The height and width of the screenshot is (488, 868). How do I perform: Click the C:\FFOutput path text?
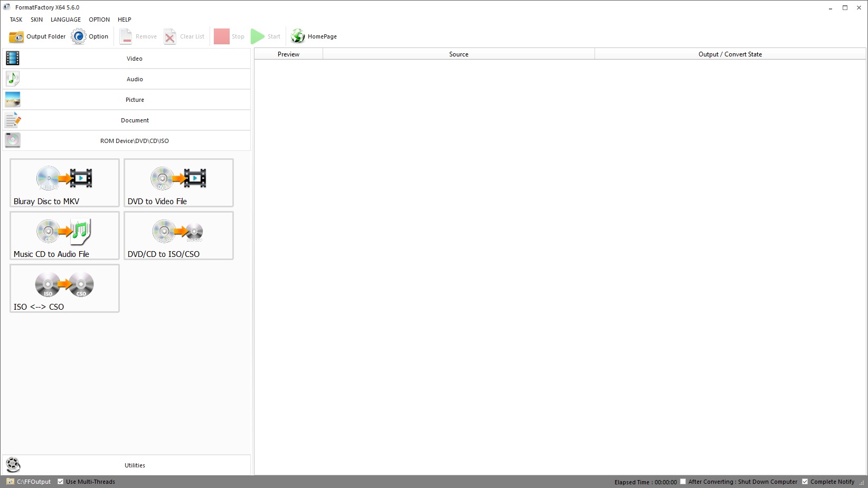click(x=34, y=482)
